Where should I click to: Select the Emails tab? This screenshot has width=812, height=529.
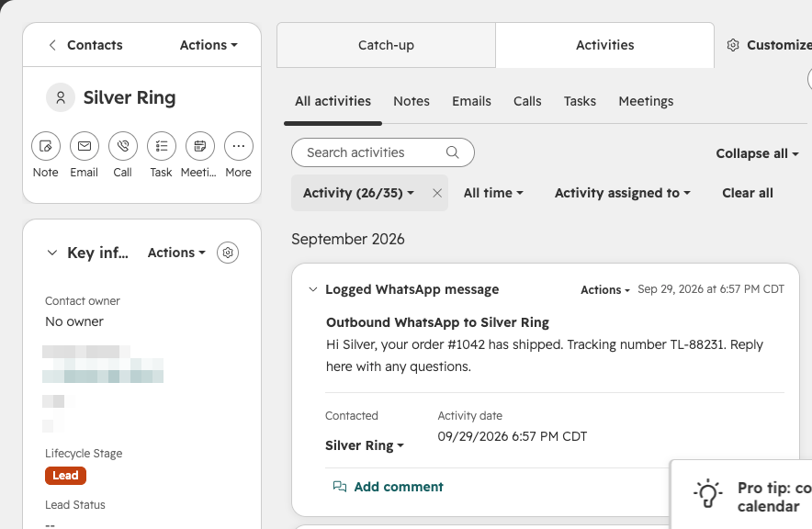[471, 101]
